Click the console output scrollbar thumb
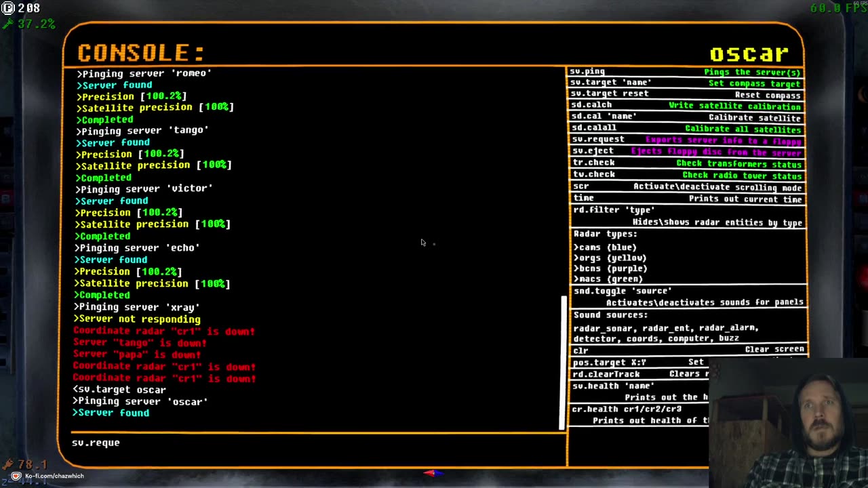 (562, 363)
